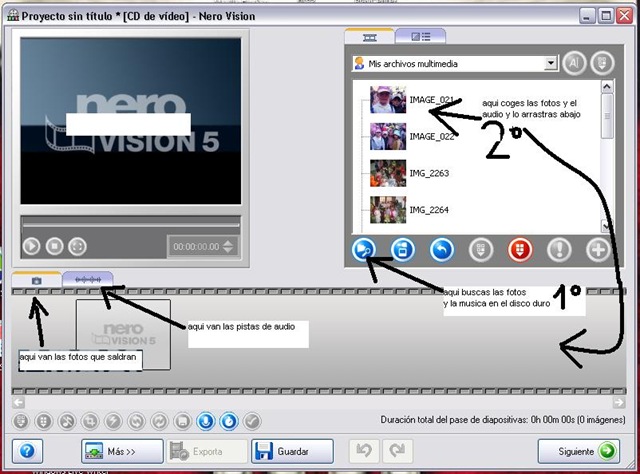Viewport: 640px width, 474px height.
Task: Click the preview seek bar slider
Action: (131, 224)
